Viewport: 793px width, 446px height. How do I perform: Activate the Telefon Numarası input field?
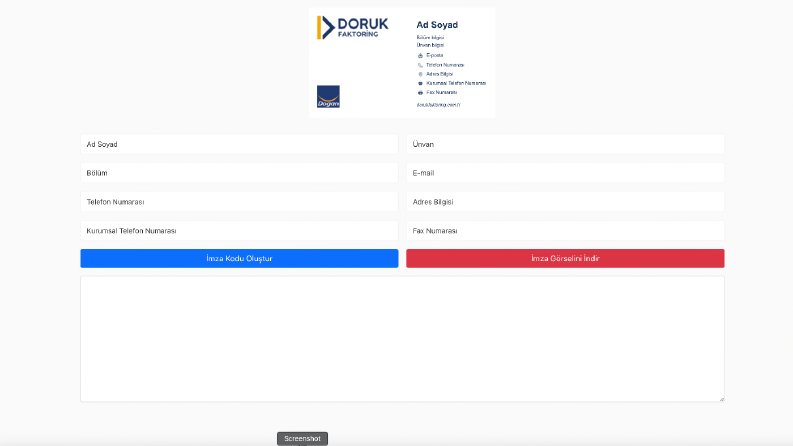click(239, 202)
